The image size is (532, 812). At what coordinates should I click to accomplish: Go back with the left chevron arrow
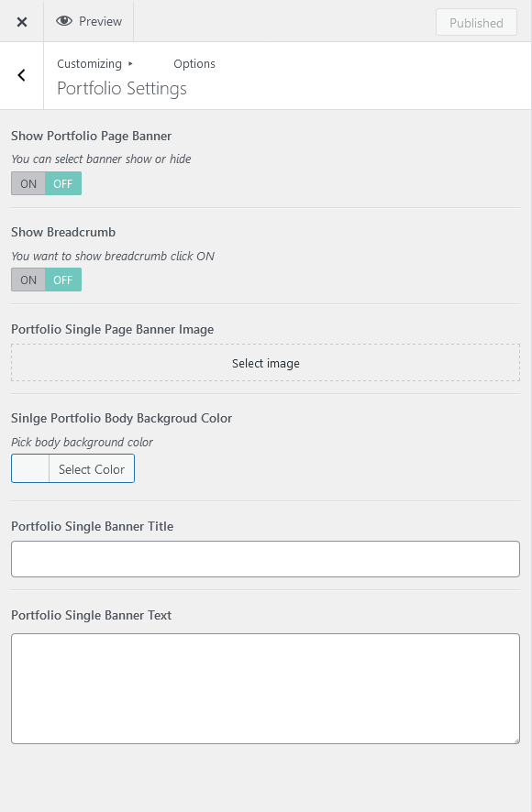pos(21,75)
